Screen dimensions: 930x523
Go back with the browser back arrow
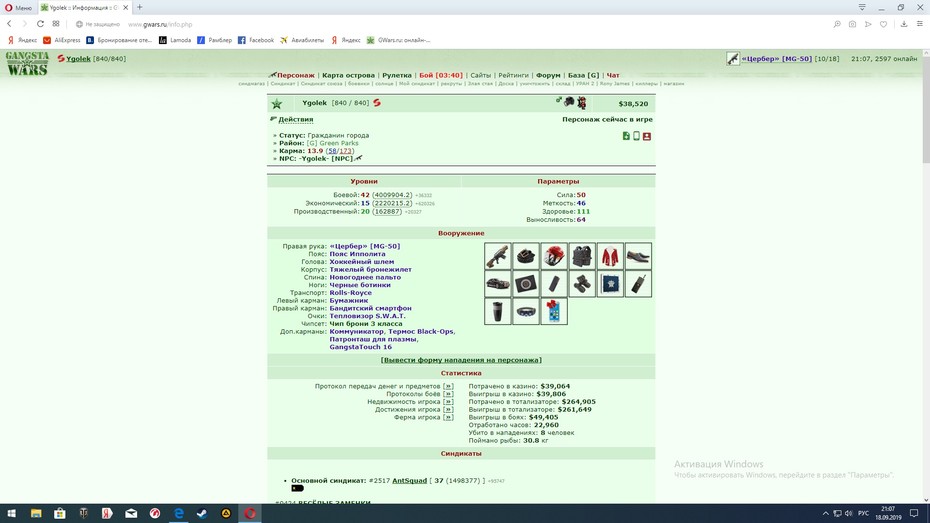pyautogui.click(x=9, y=24)
